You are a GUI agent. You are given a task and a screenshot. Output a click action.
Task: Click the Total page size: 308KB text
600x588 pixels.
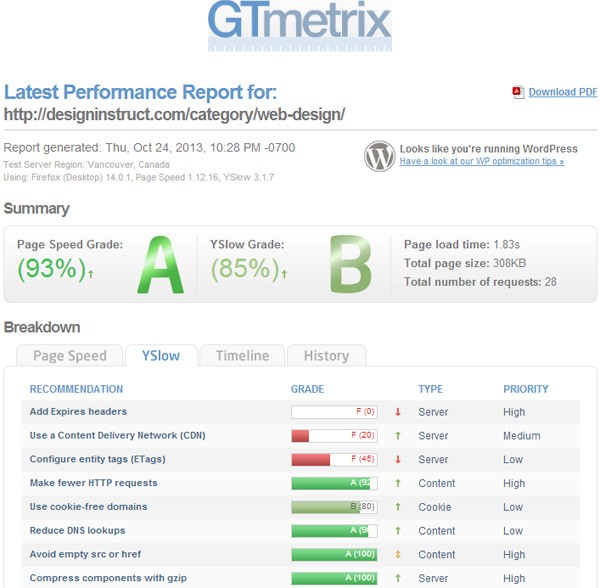(465, 263)
